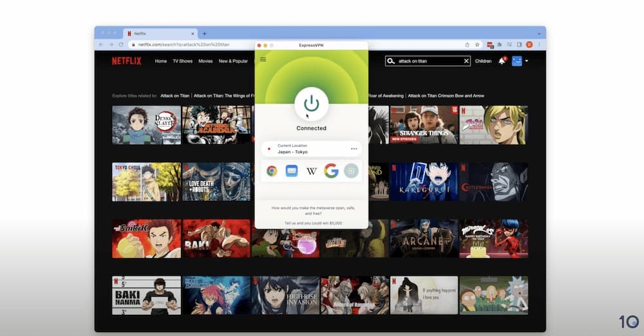Select the Japan - Tokyo current location
The width and height of the screenshot is (644, 336).
311,149
